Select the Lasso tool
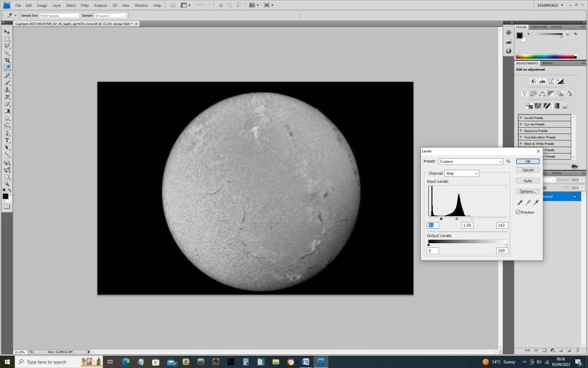The height and width of the screenshot is (368, 588). click(x=7, y=46)
